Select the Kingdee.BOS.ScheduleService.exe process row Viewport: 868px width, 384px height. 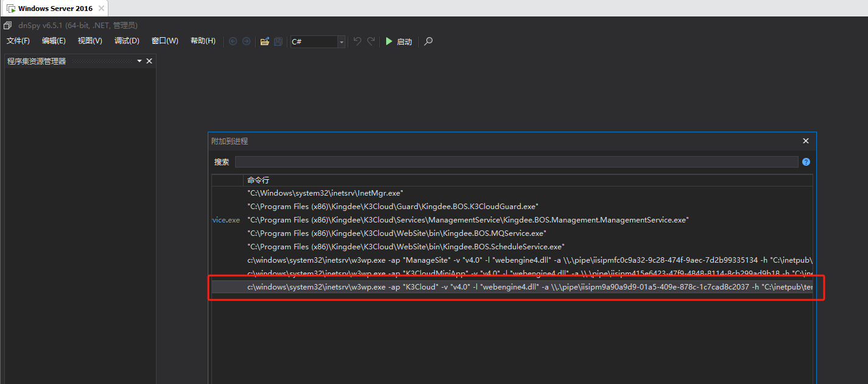512,246
